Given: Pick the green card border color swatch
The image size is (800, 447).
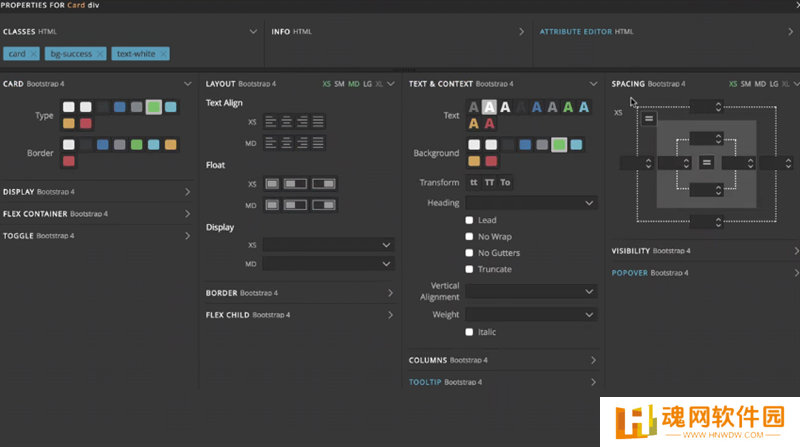Looking at the screenshot, I should pyautogui.click(x=136, y=144).
